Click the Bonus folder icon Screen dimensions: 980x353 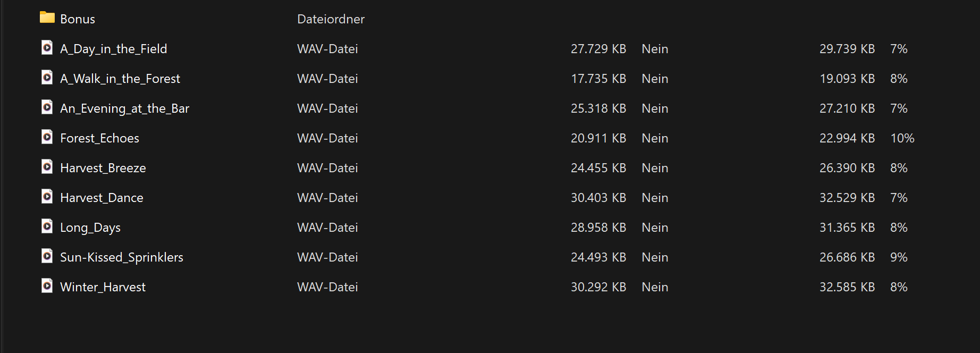tap(47, 18)
